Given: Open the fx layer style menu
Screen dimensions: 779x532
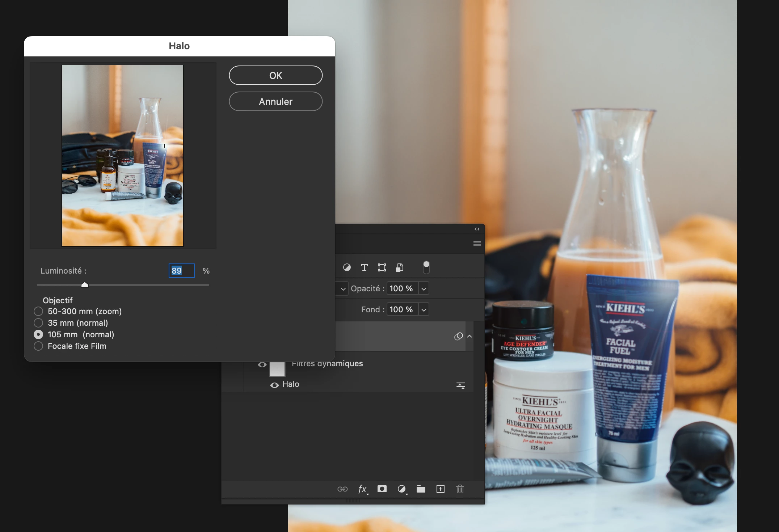Looking at the screenshot, I should tap(363, 489).
